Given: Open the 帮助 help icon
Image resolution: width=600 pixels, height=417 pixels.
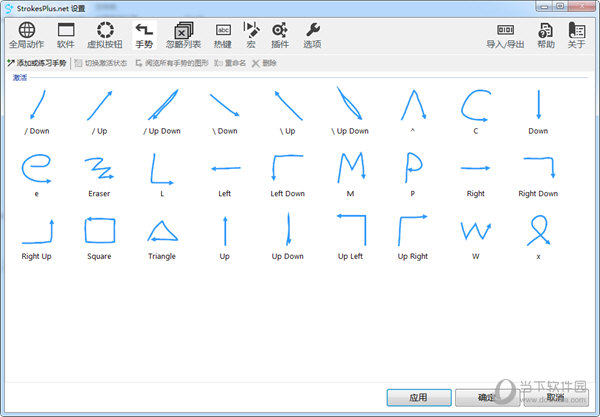Looking at the screenshot, I should pyautogui.click(x=546, y=35).
